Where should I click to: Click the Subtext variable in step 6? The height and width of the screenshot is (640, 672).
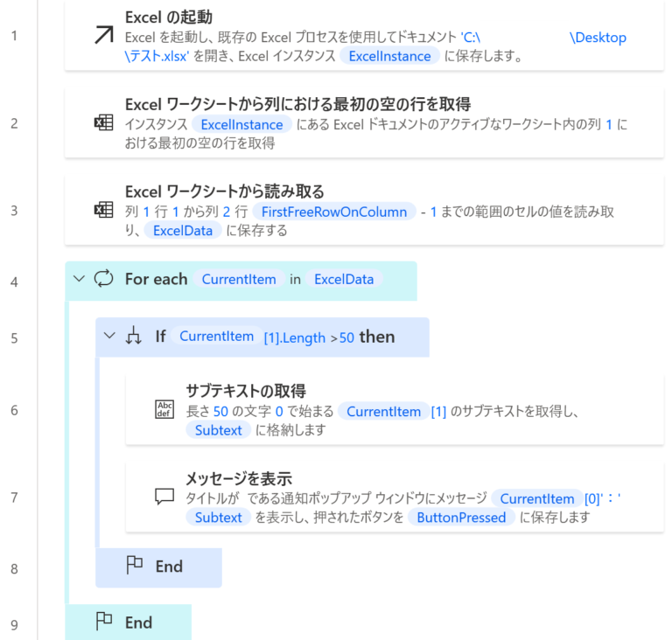tap(219, 429)
